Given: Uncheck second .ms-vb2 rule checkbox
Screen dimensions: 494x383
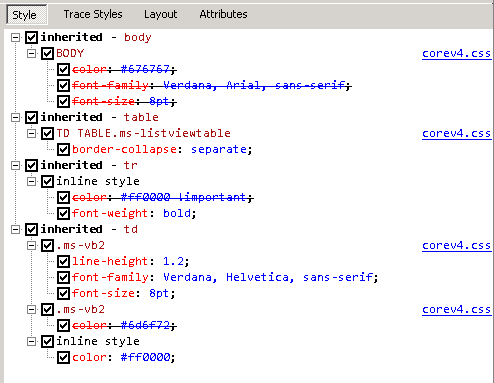Looking at the screenshot, I should pos(47,309).
